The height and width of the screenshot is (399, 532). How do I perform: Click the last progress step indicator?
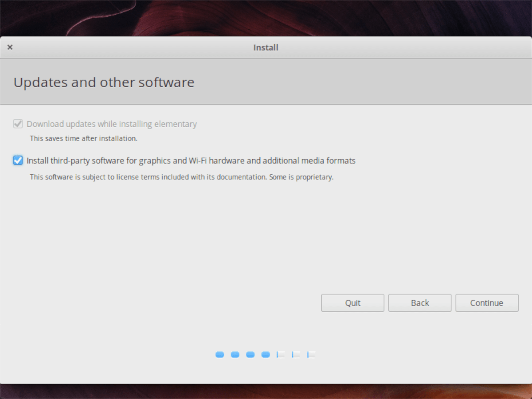pyautogui.click(x=311, y=355)
